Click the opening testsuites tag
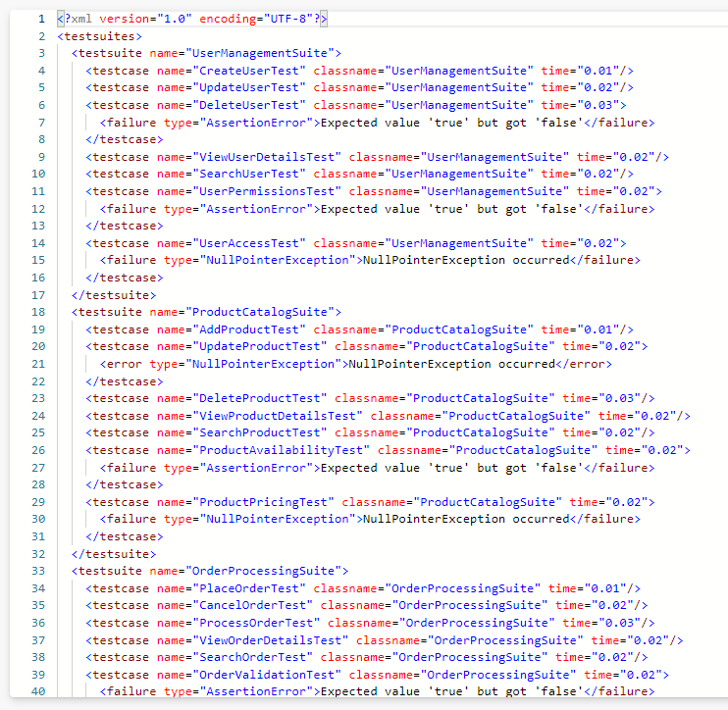 click(99, 36)
